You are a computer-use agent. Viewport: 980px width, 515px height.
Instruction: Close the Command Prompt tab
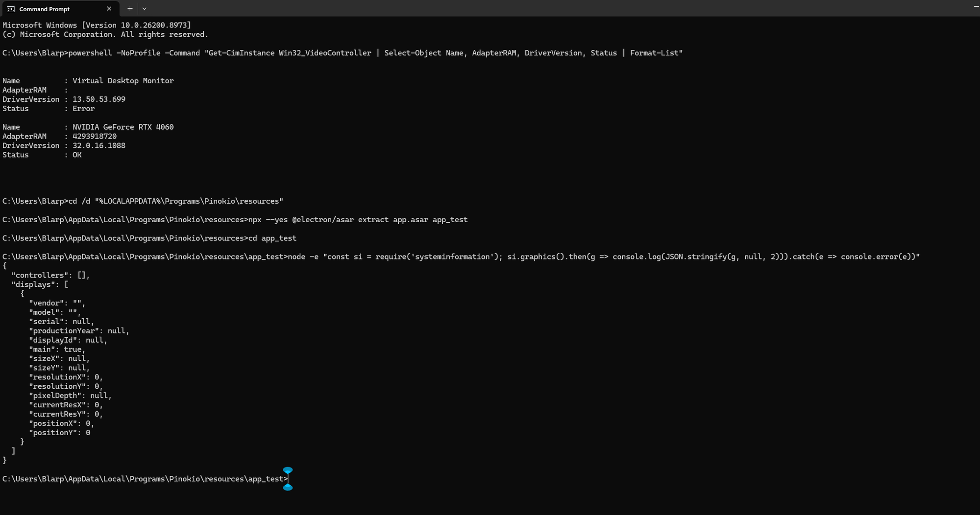point(109,9)
